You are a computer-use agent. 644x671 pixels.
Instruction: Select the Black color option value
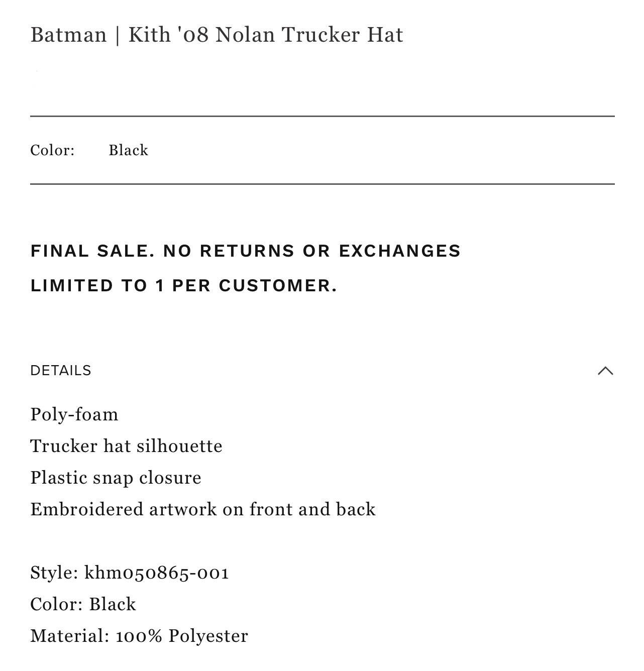coord(128,150)
